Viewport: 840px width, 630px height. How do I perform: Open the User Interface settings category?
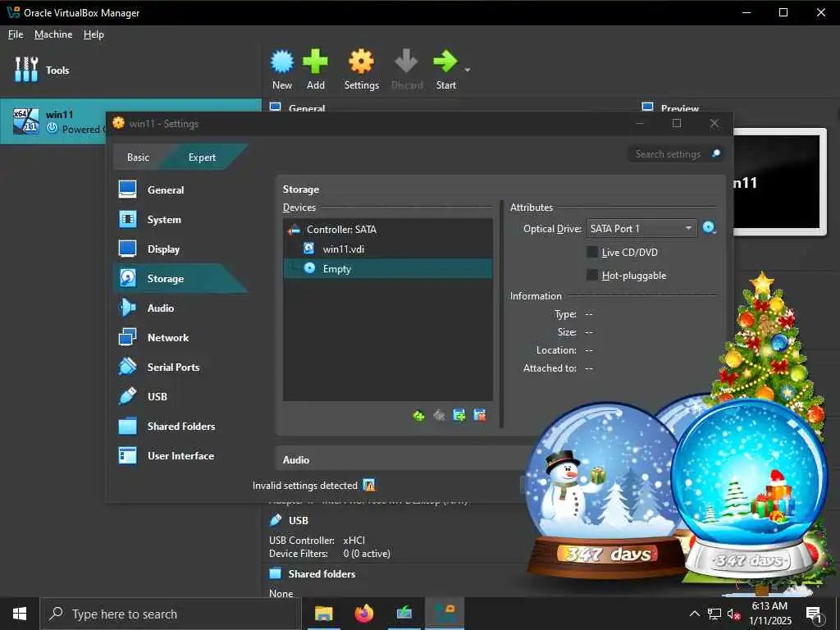(x=180, y=455)
